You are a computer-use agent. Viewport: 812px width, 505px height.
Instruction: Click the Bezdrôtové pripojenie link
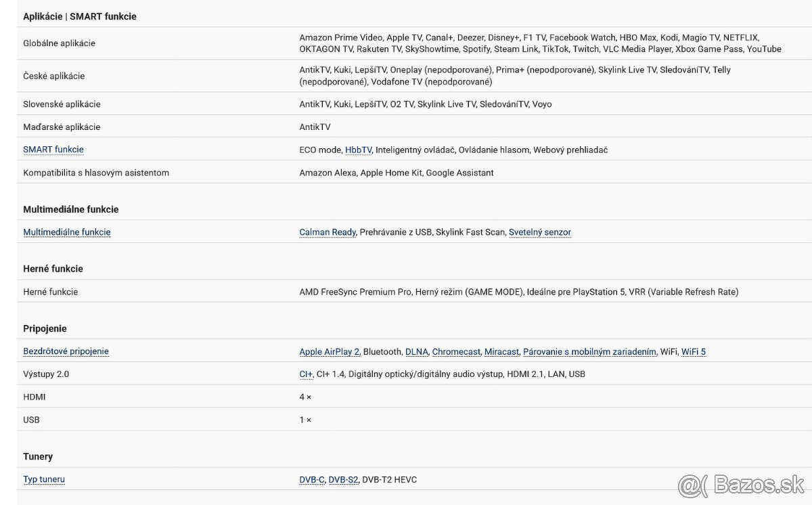point(66,351)
